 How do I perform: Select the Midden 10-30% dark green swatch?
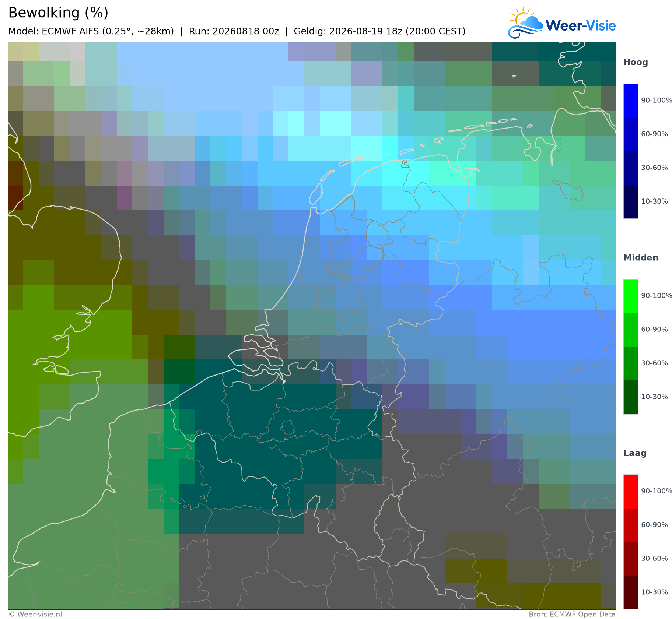coord(630,397)
